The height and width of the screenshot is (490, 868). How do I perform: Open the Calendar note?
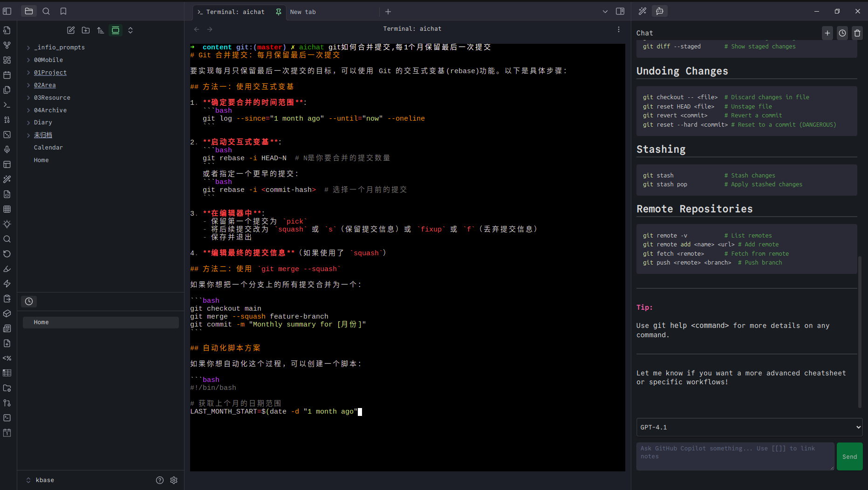pyautogui.click(x=48, y=148)
